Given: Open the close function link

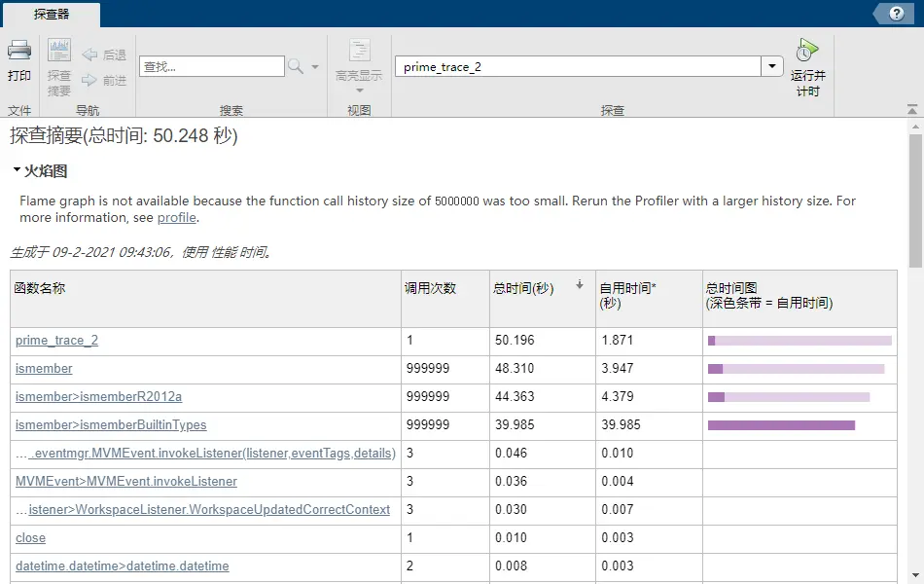Looking at the screenshot, I should coord(31,538).
